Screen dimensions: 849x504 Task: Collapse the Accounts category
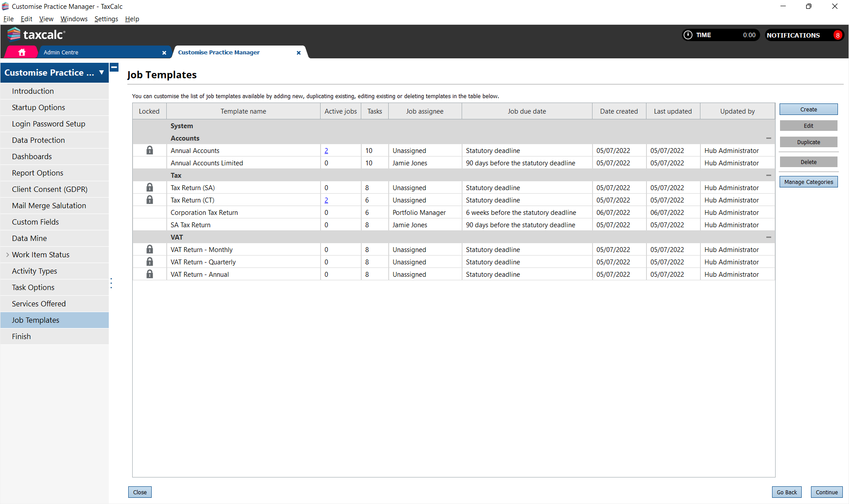coord(769,138)
